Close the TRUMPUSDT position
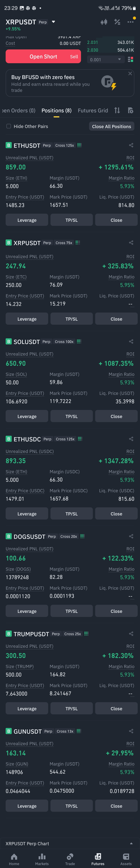140x868 pixels. [116, 709]
